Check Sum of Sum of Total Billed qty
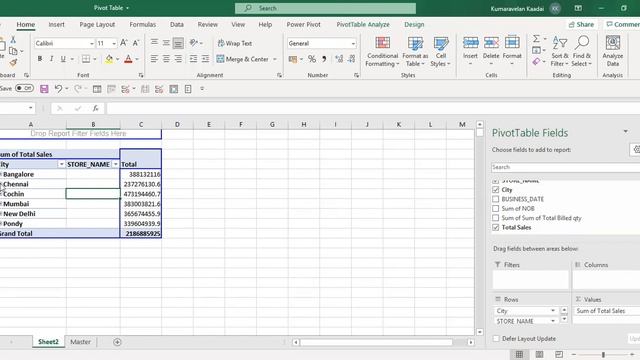Image resolution: width=640 pixels, height=360 pixels. [x=496, y=218]
